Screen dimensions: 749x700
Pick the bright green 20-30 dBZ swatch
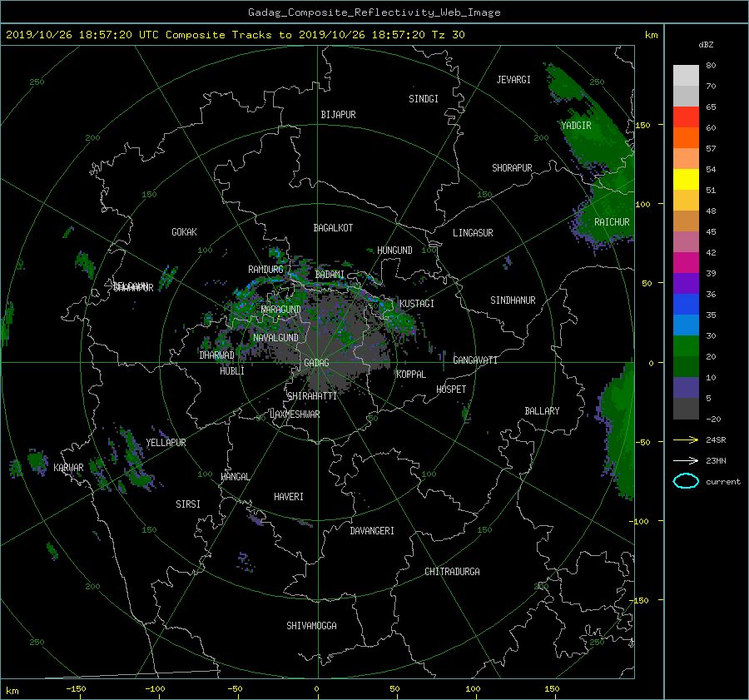(x=686, y=346)
